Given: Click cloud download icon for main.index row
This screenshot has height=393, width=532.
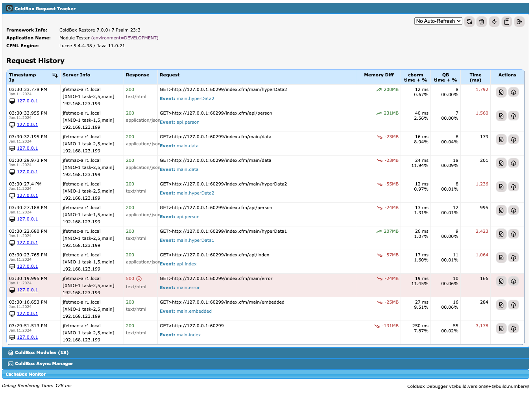Looking at the screenshot, I should 514,329.
